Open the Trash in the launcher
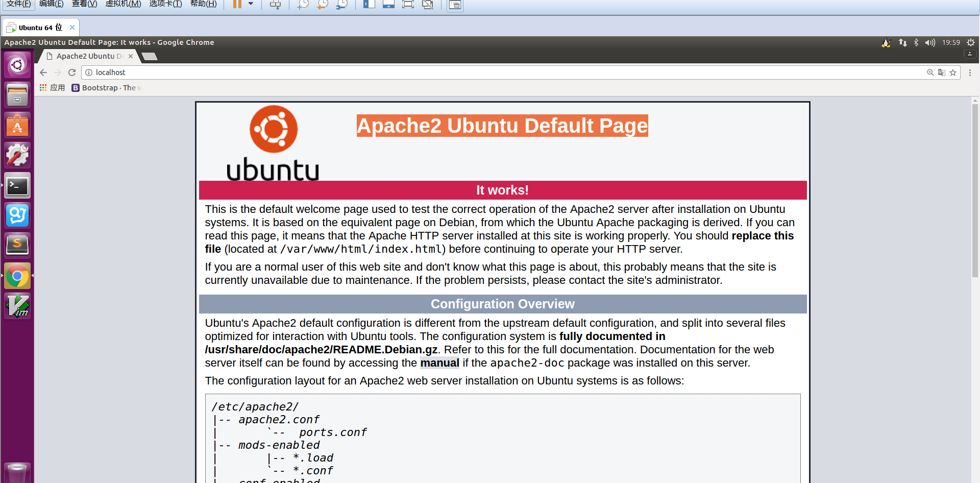Screen dimensions: 980x483 pyautogui.click(x=17, y=473)
